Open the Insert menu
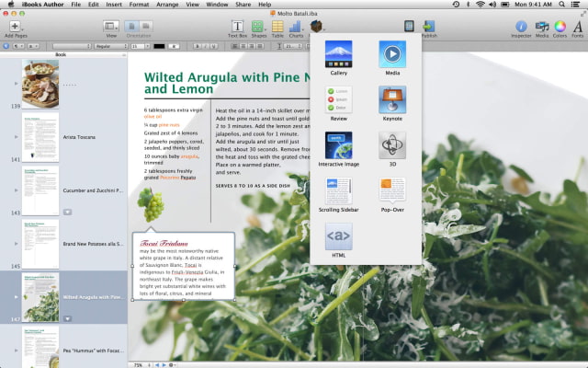This screenshot has width=588, height=368. (113, 5)
